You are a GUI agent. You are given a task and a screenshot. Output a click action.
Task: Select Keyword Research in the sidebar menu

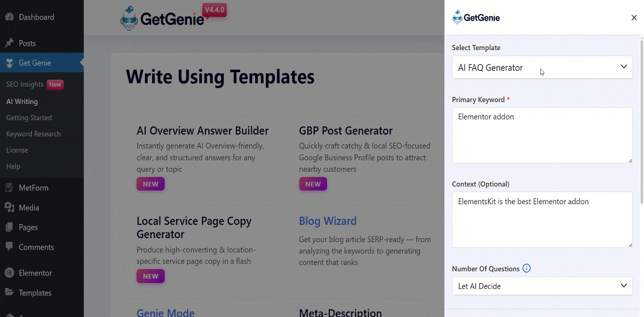coord(34,133)
